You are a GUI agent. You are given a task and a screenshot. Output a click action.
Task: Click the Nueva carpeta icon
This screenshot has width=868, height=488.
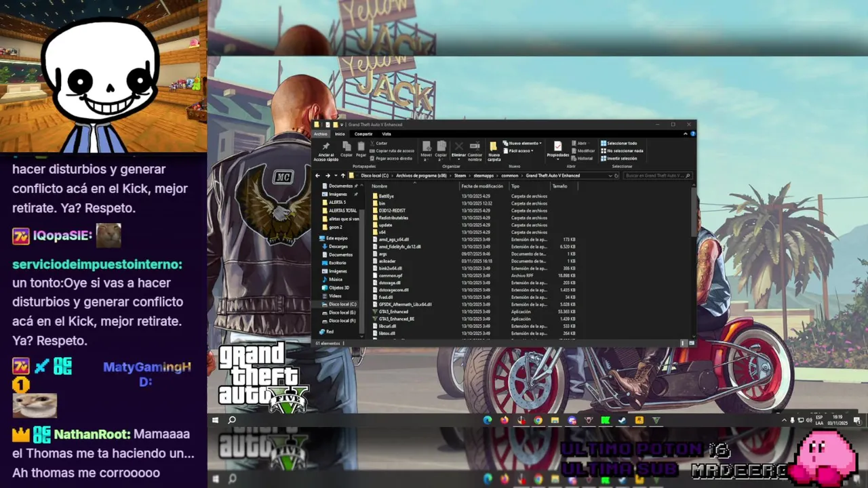pos(494,146)
